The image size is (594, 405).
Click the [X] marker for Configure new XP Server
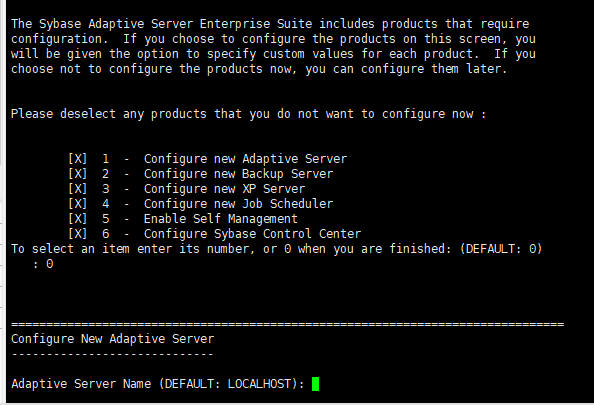[x=78, y=188]
